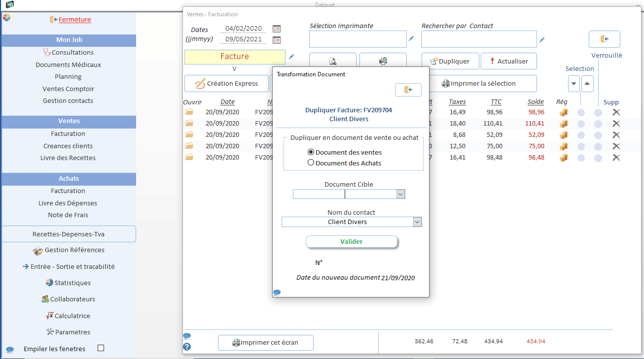This screenshot has height=359, width=644.
Task: Open Note de Frais
Action: pyautogui.click(x=68, y=215)
